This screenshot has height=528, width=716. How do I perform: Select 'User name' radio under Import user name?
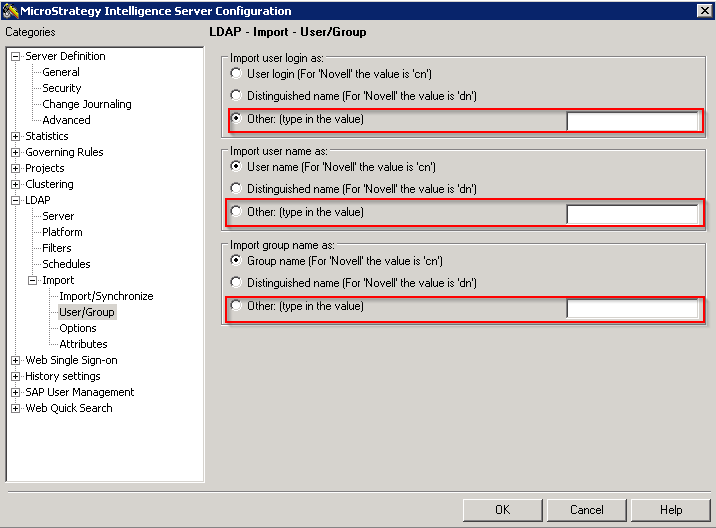[236, 166]
